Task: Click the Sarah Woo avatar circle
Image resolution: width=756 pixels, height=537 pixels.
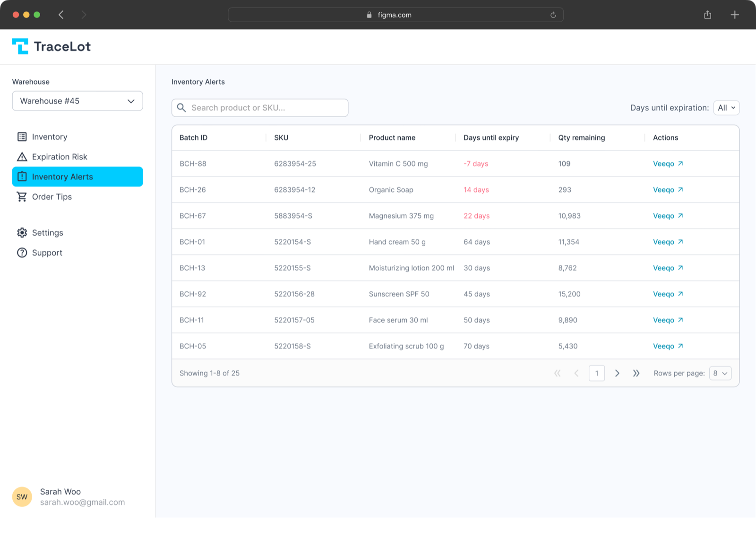Action: tap(22, 496)
